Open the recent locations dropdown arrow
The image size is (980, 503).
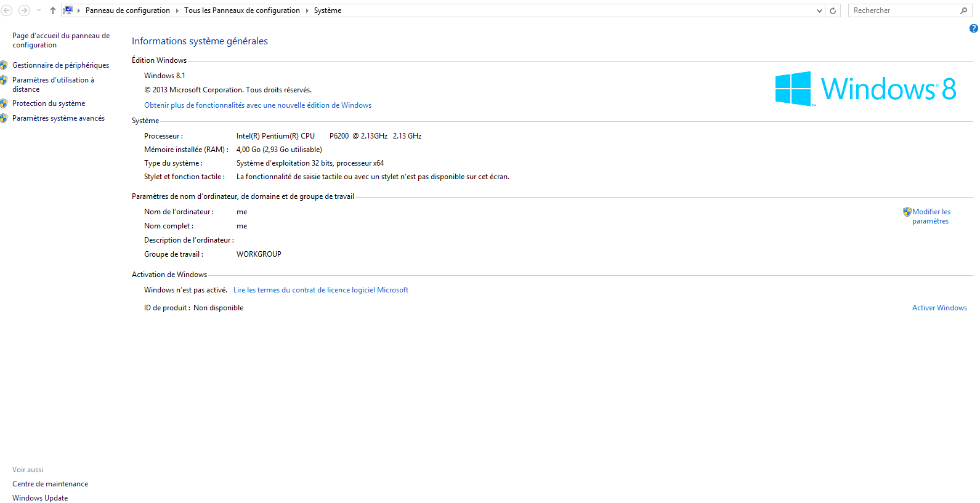pyautogui.click(x=39, y=10)
